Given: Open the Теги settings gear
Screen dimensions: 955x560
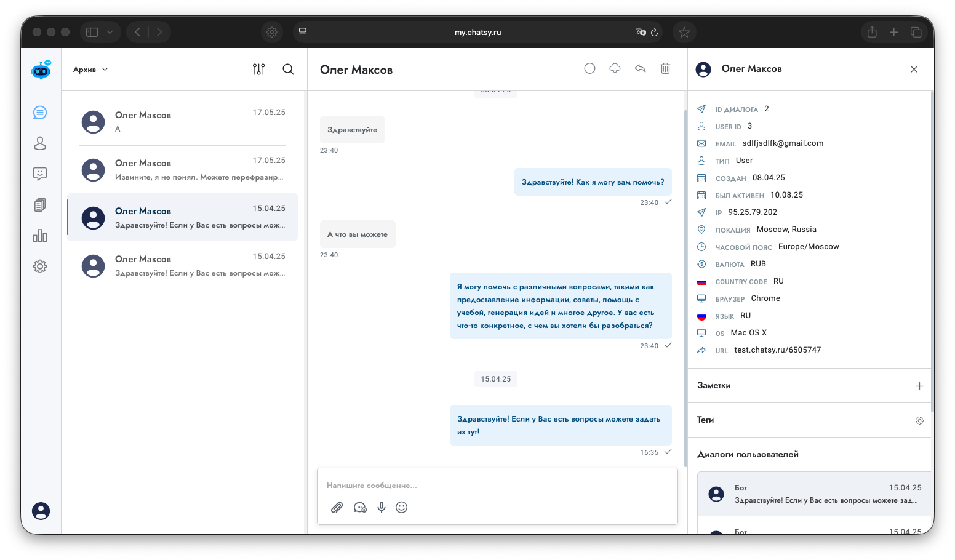Looking at the screenshot, I should 919,420.
